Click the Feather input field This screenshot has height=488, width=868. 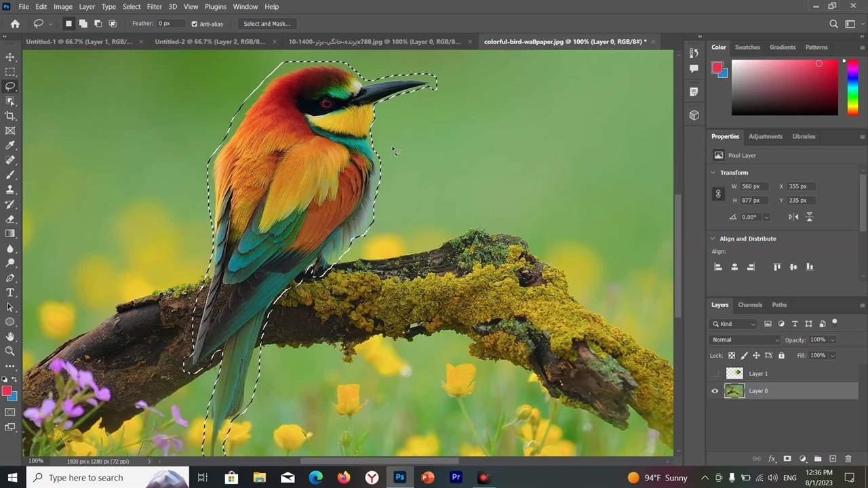pos(171,24)
